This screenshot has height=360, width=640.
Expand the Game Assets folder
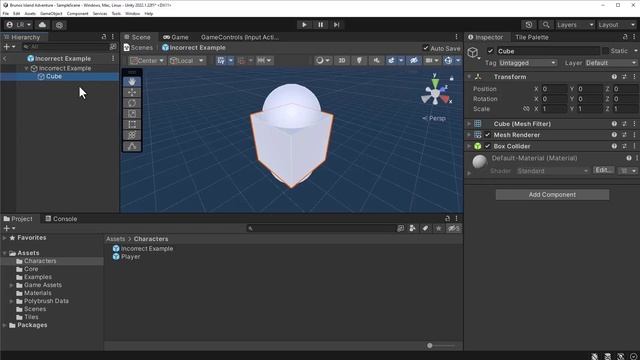click(x=11, y=285)
